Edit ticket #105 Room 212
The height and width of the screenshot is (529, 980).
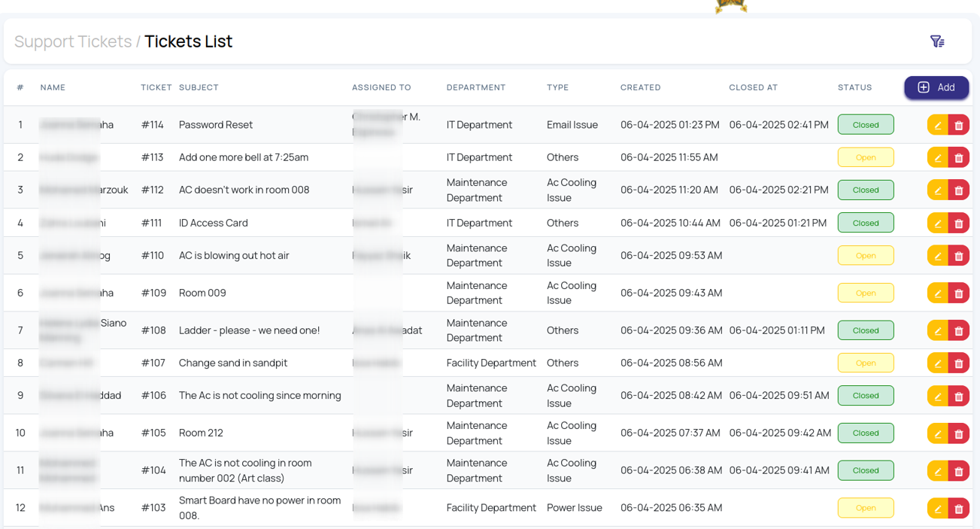click(x=938, y=433)
